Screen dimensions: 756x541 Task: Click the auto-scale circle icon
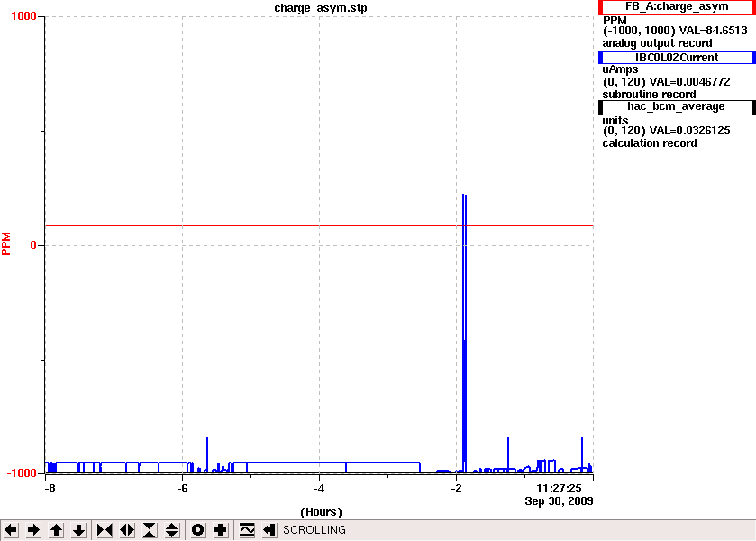coord(198,530)
